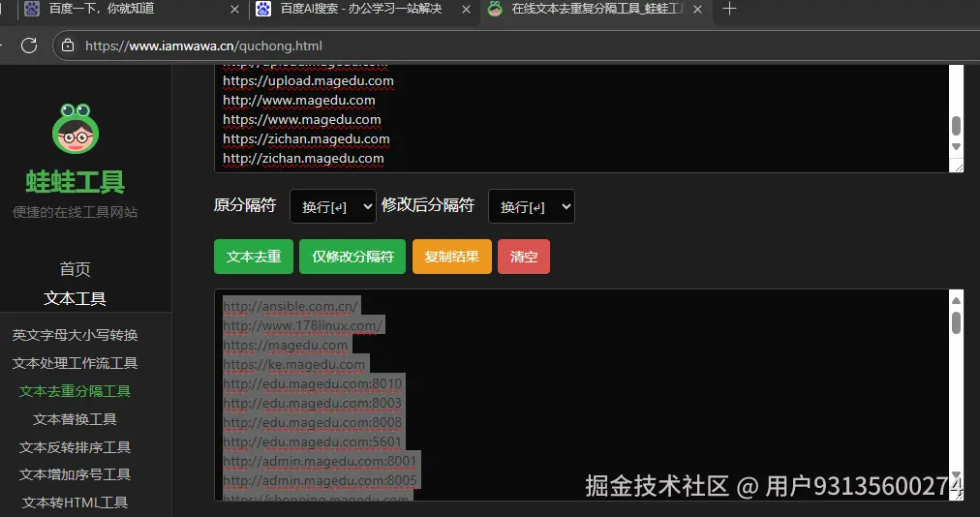Open the 原分隔符 dropdown

332,206
